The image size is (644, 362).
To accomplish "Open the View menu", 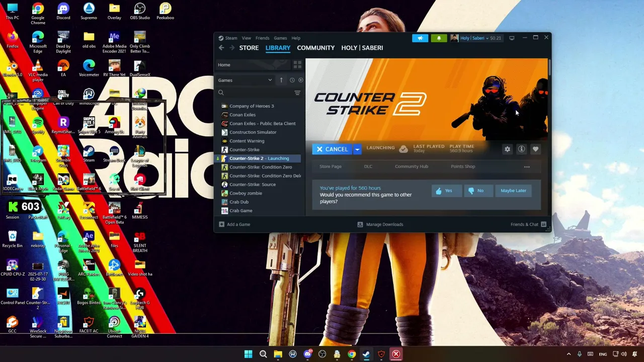I will tap(246, 38).
